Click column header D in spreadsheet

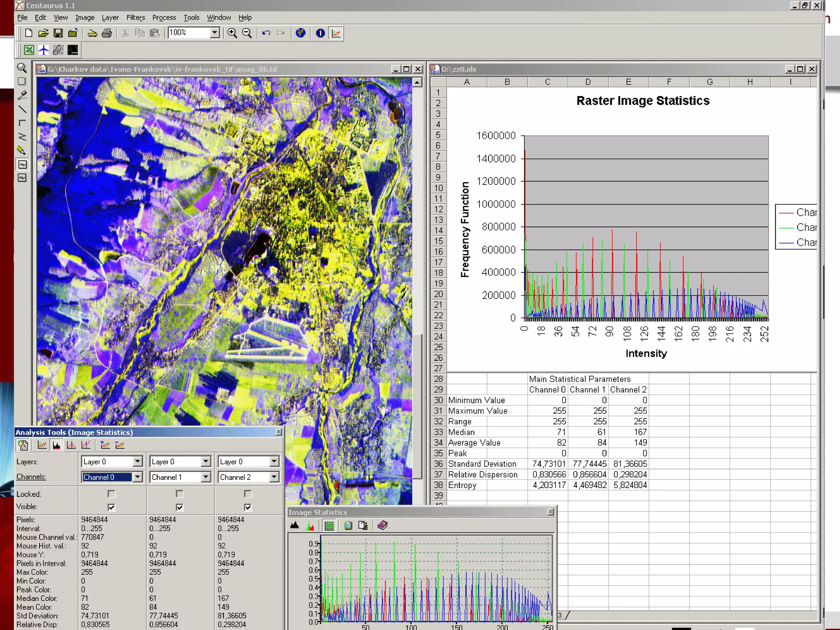(588, 82)
